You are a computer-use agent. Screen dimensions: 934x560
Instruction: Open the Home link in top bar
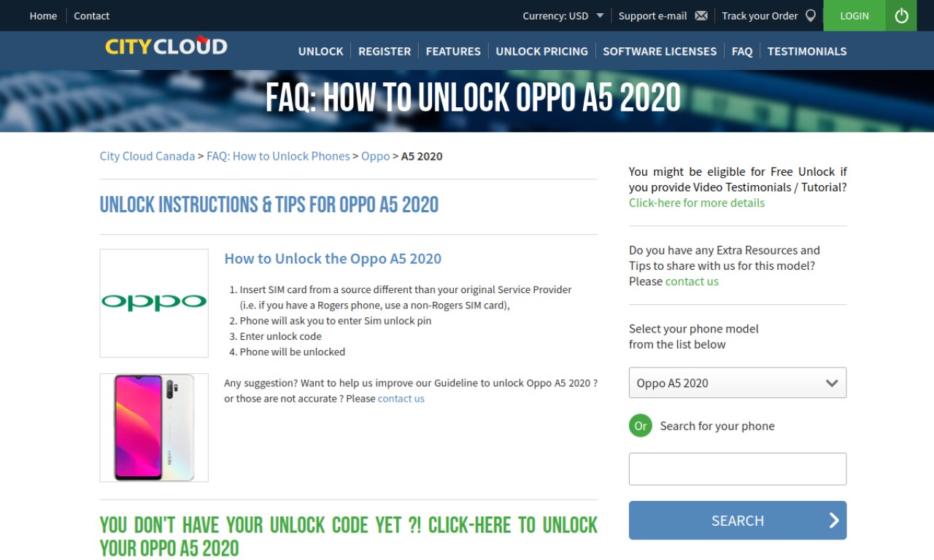tap(43, 15)
